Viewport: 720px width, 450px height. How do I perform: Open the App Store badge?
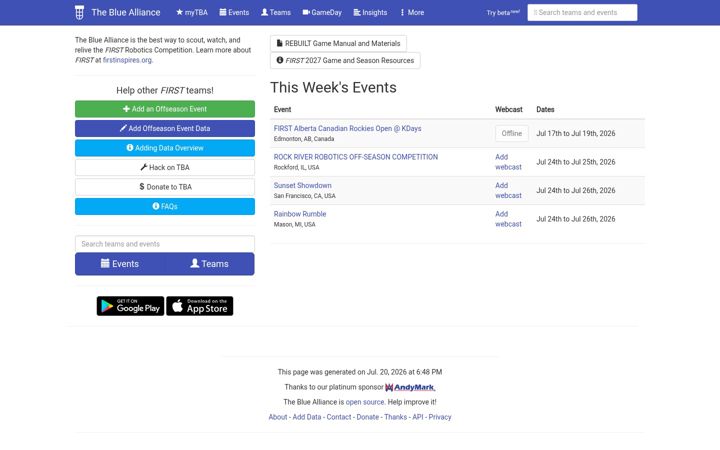200,306
